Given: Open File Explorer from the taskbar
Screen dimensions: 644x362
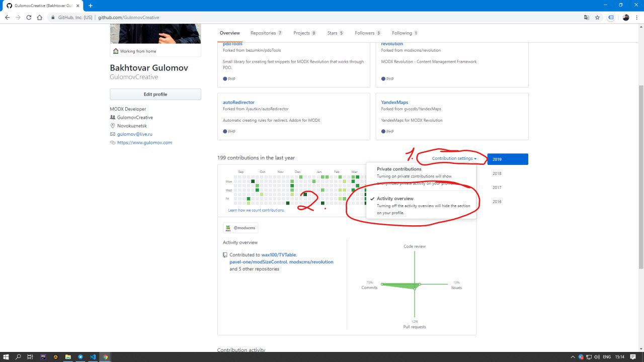Looking at the screenshot, I should coord(68,357).
